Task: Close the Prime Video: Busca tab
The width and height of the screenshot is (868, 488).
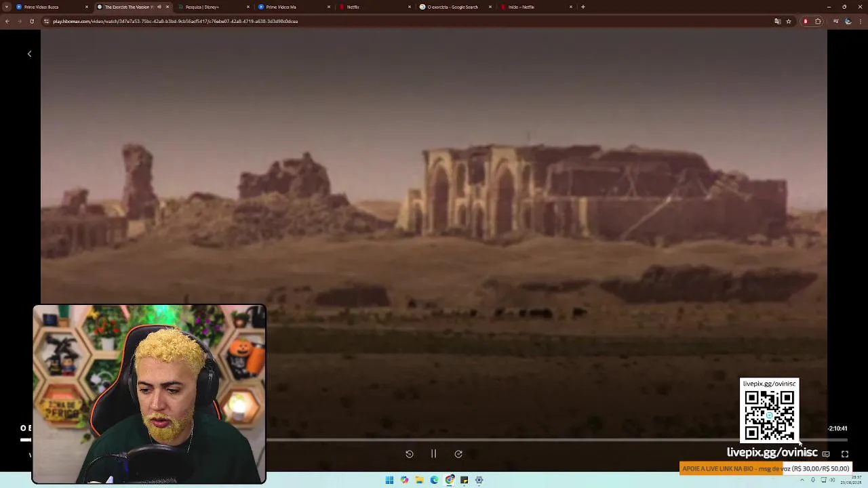Action: pyautogui.click(x=87, y=7)
